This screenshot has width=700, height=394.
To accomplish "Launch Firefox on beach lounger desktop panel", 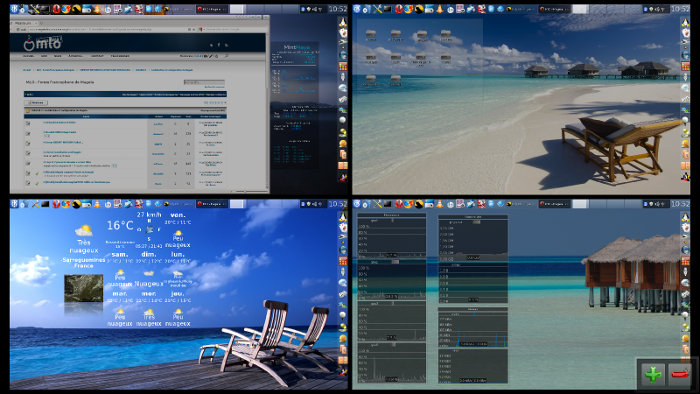I will (x=408, y=9).
